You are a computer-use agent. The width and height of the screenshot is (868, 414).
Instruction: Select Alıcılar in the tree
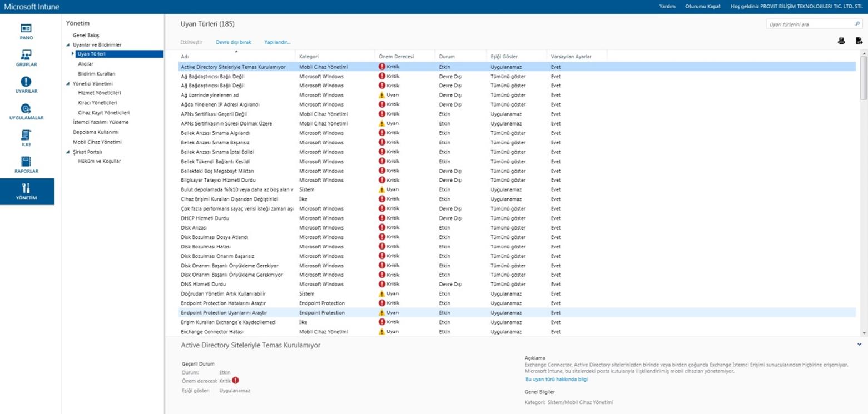pyautogui.click(x=86, y=64)
